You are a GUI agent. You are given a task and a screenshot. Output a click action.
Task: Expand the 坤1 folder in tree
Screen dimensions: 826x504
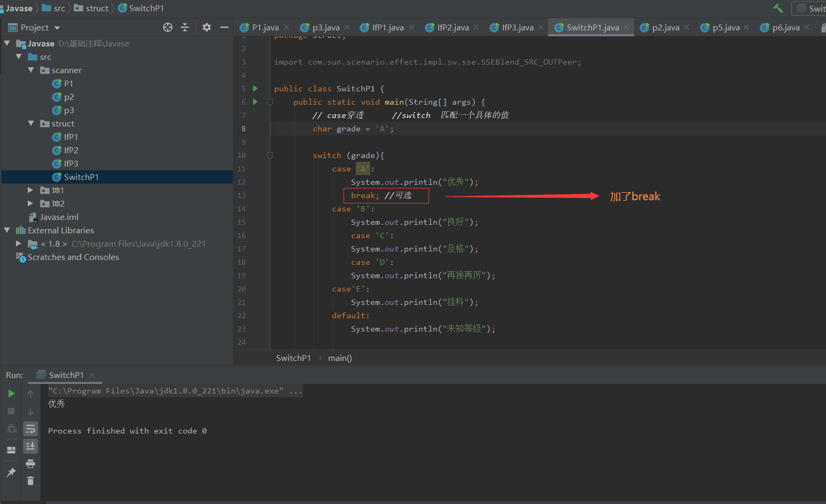point(30,190)
